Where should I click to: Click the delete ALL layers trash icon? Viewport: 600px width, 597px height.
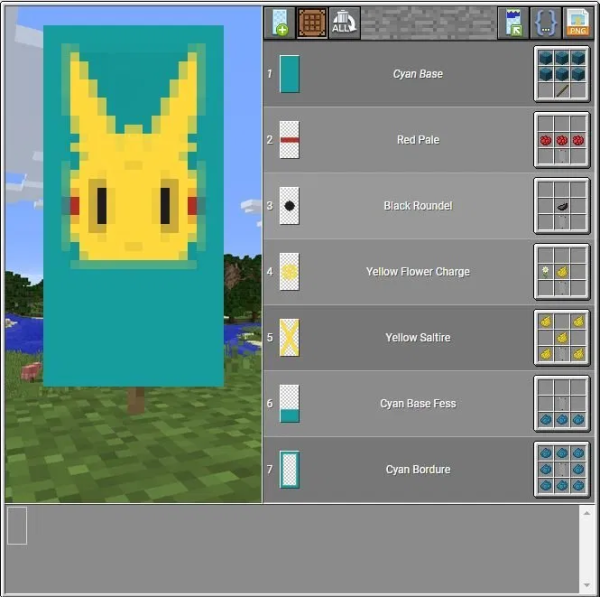pos(344,22)
